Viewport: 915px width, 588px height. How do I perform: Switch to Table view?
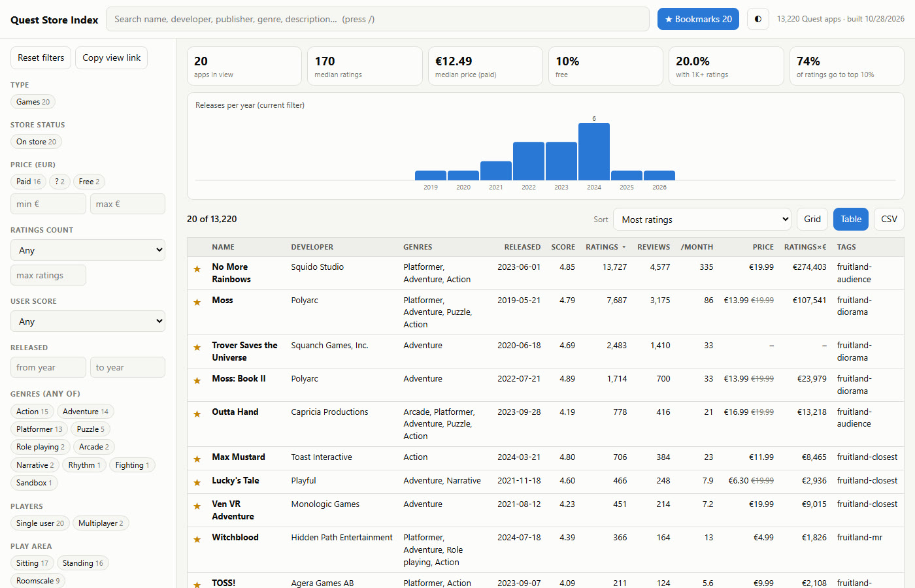[851, 220]
